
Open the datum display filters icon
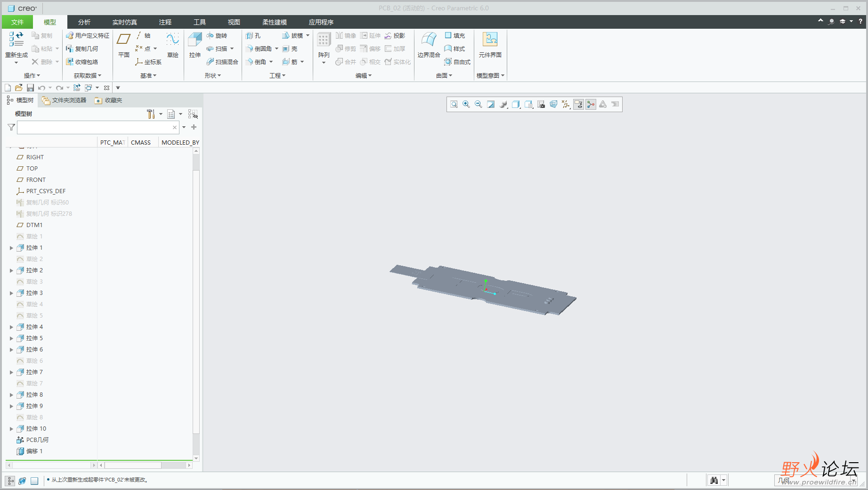click(566, 105)
